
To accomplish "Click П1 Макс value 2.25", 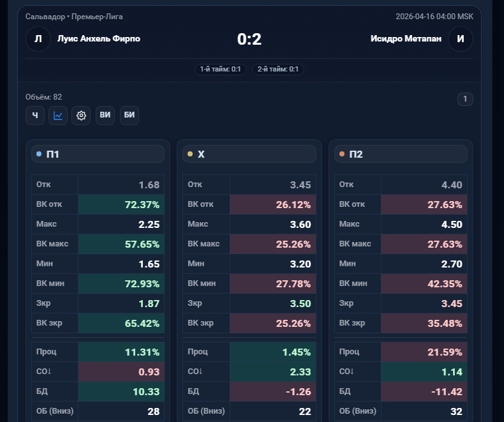I will 149,224.
